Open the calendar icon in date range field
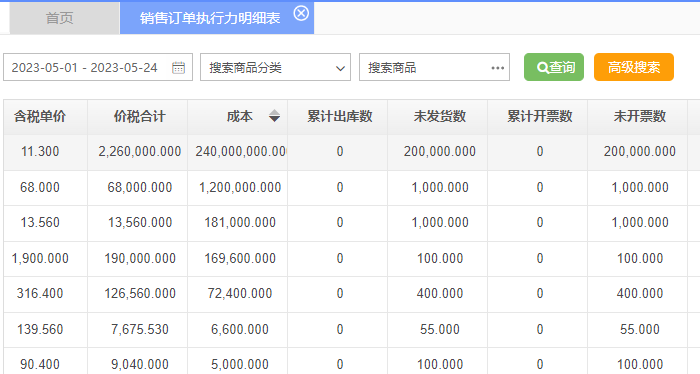Viewport: 700px width, 374px height. [x=179, y=68]
